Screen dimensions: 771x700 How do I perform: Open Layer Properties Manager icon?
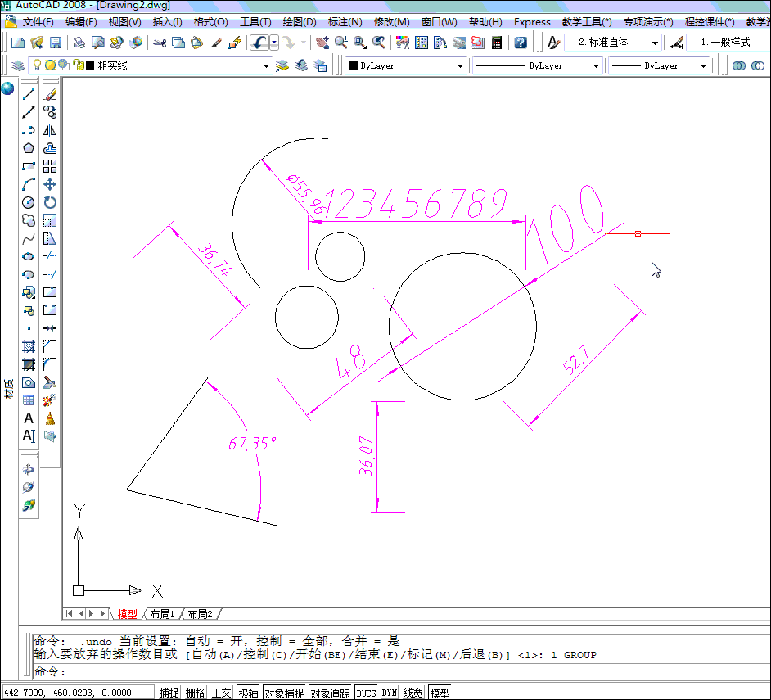18,65
